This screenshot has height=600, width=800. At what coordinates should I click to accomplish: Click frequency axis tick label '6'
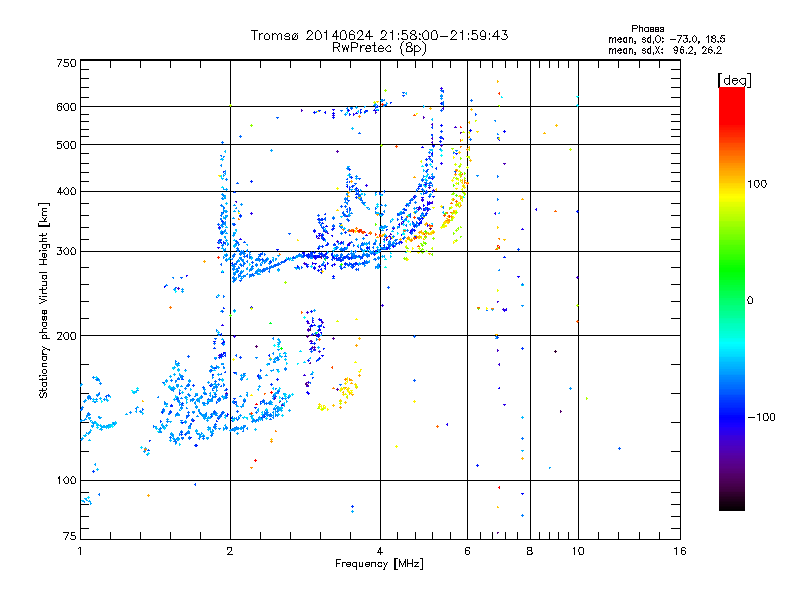[x=467, y=551]
